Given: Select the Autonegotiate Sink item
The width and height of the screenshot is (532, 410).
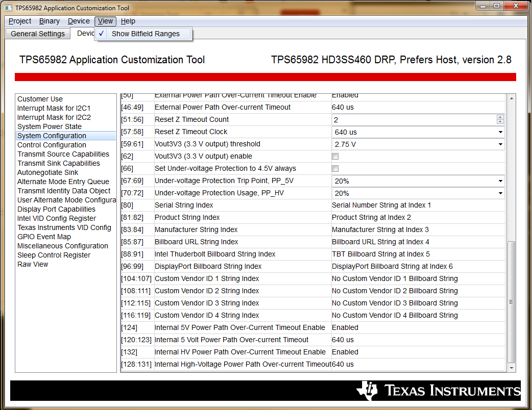Looking at the screenshot, I should (x=47, y=172).
